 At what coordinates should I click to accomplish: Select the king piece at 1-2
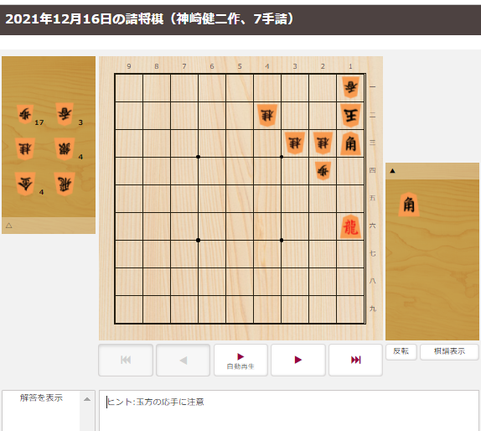[x=350, y=115]
